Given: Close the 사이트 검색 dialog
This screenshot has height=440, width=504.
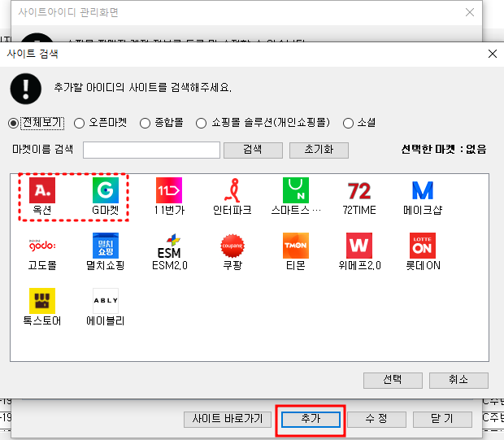Looking at the screenshot, I should (493, 54).
